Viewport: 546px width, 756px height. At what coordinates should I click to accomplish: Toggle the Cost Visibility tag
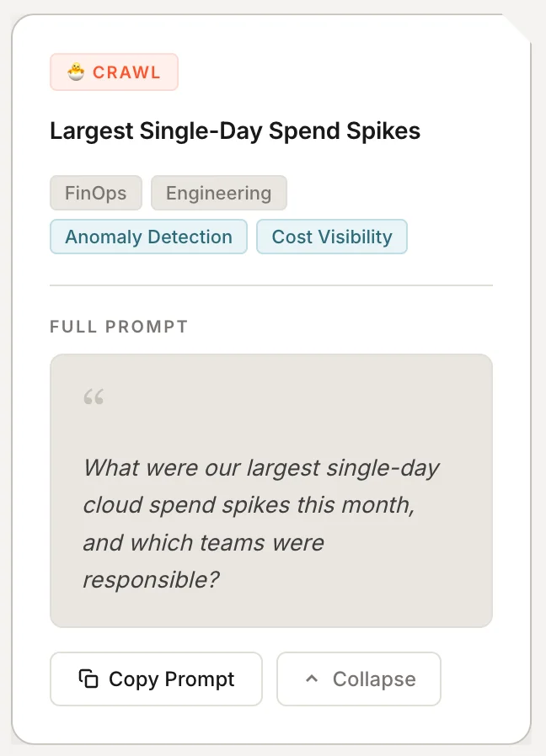click(331, 237)
